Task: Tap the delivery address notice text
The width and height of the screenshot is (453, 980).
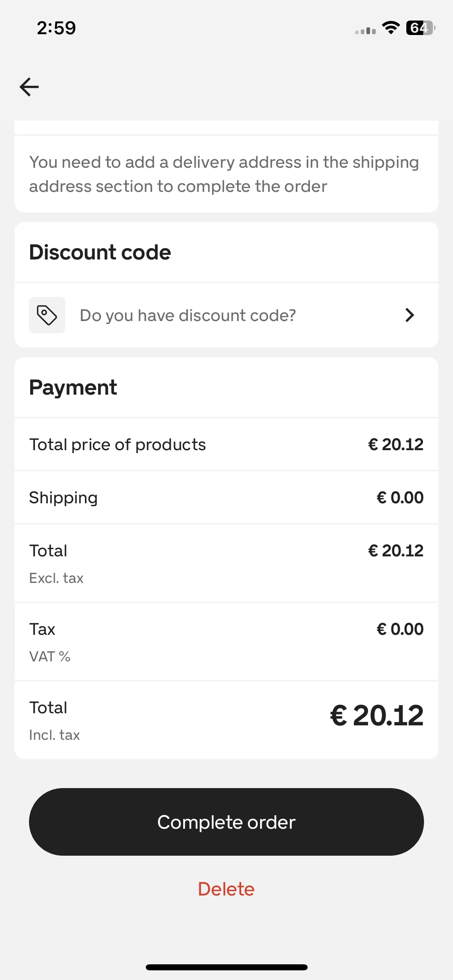Action: pos(224,174)
